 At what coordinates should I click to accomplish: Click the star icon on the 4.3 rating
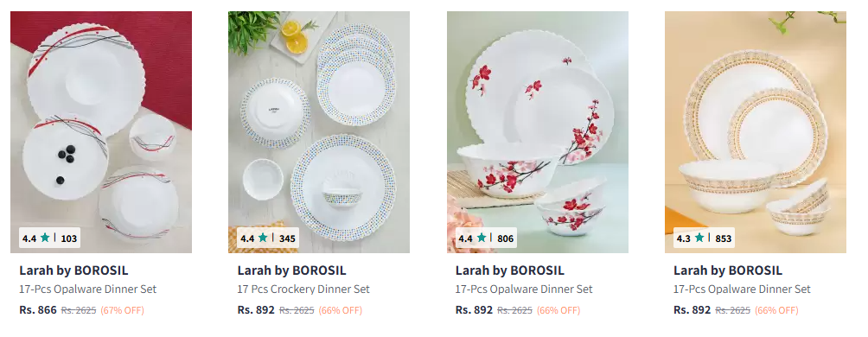click(x=699, y=238)
